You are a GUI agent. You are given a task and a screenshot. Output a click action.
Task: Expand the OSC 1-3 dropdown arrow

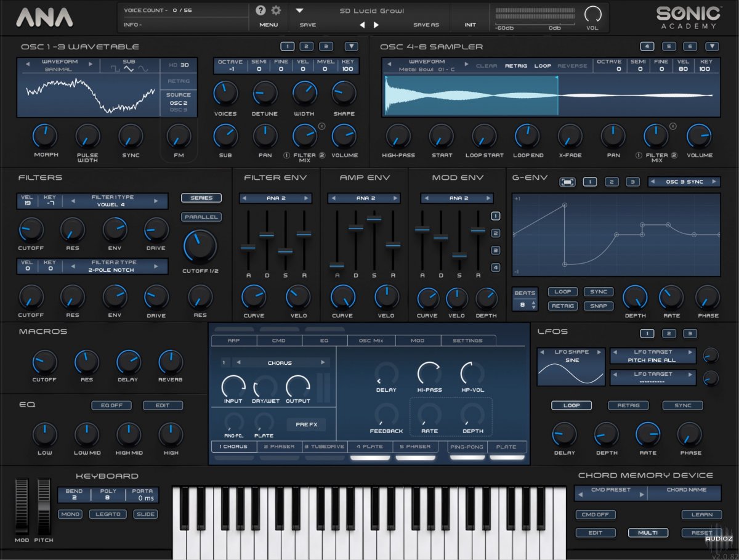351,46
